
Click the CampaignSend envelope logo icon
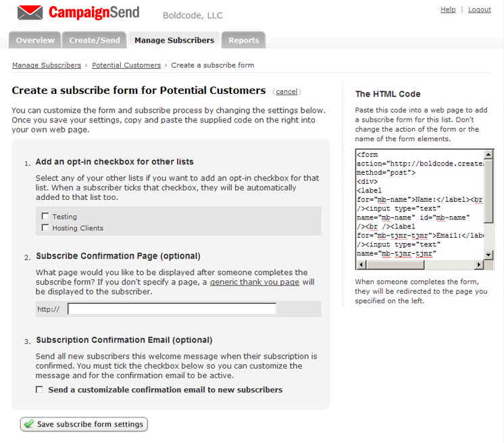coord(30,12)
